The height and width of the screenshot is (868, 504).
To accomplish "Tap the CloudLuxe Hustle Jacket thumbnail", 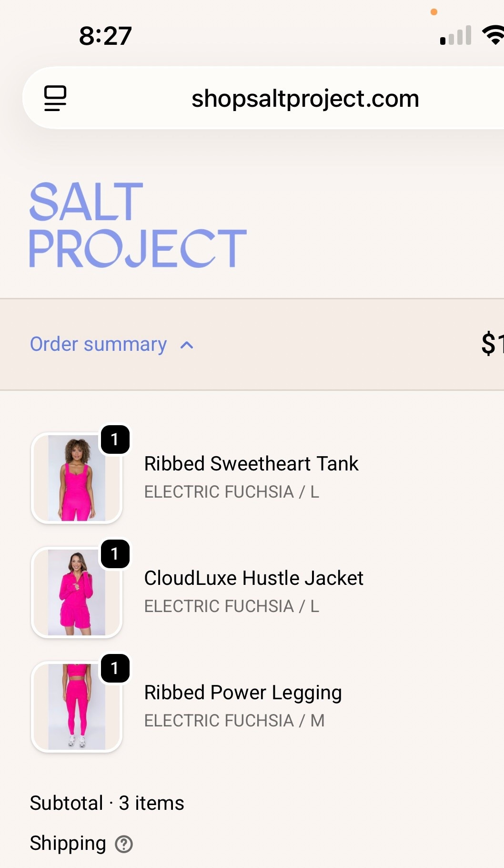I will [x=76, y=592].
